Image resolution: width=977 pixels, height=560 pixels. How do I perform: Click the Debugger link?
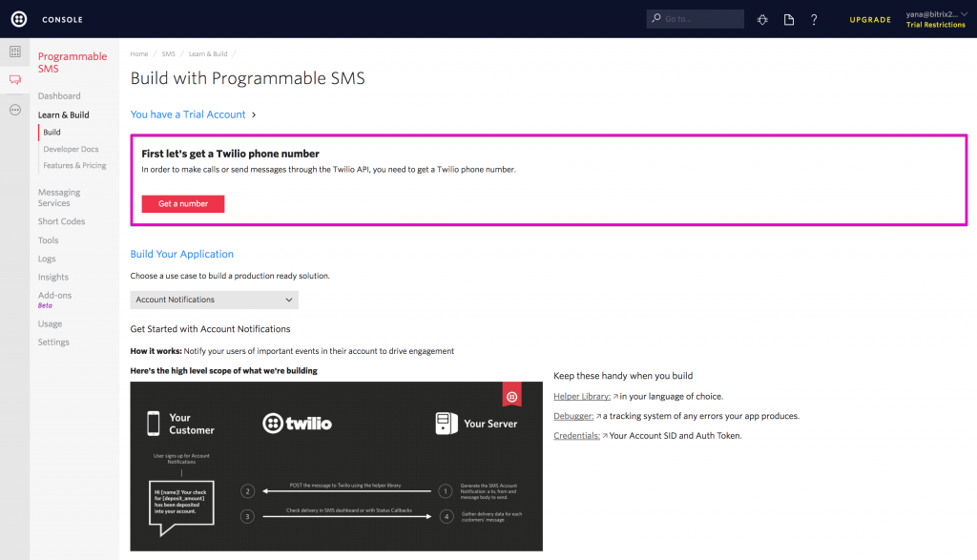click(573, 416)
